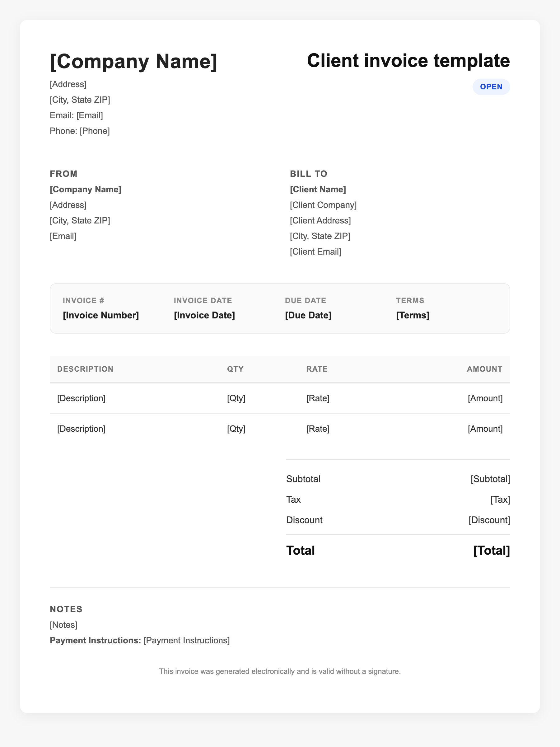Click the [Client Address] placeholder

320,220
